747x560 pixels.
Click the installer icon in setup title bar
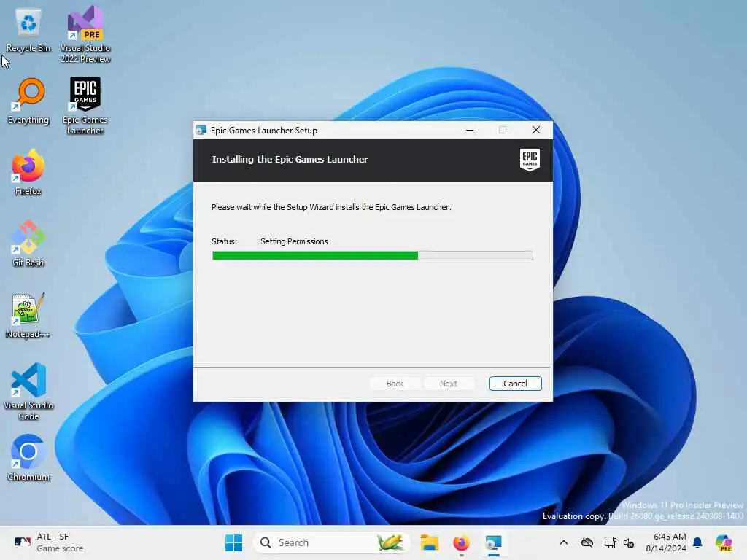201,130
